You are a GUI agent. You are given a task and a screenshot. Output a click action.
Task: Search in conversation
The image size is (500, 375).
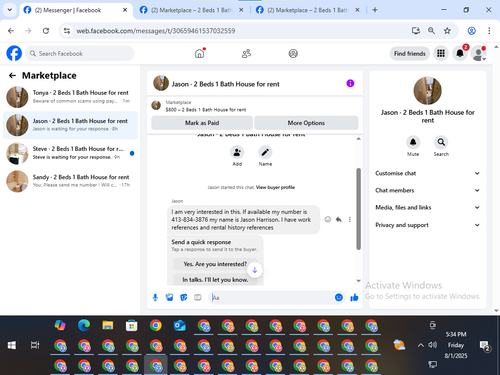(441, 142)
